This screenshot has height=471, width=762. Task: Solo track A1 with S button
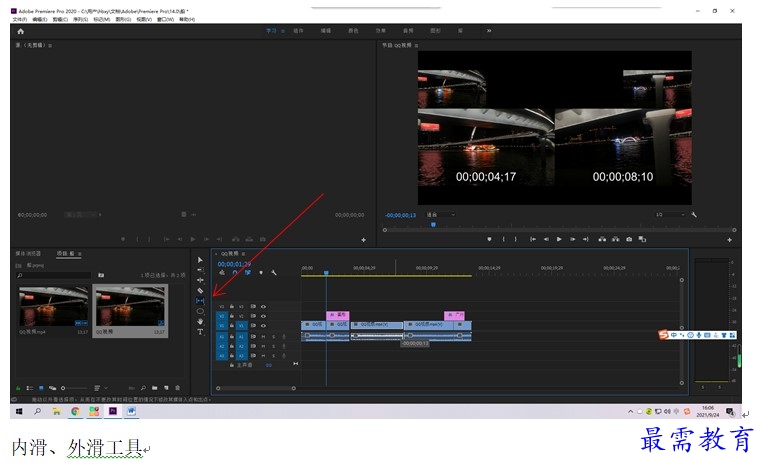(x=274, y=336)
